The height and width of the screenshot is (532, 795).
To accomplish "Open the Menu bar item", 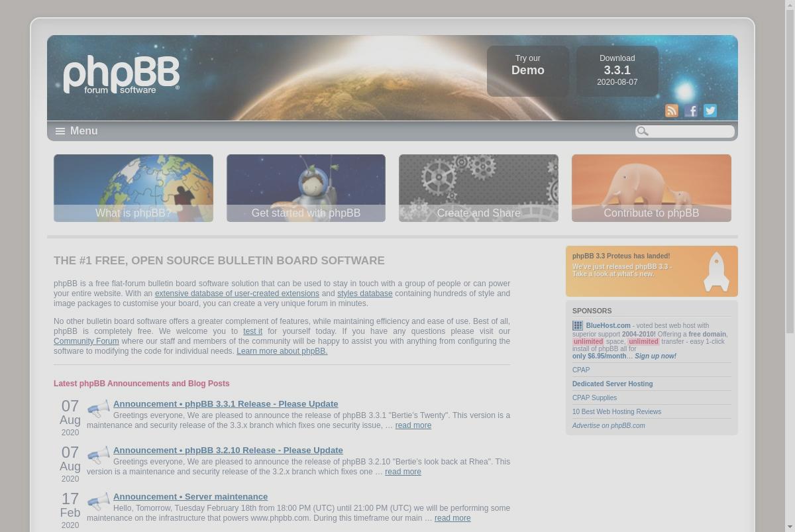I will coord(76,131).
